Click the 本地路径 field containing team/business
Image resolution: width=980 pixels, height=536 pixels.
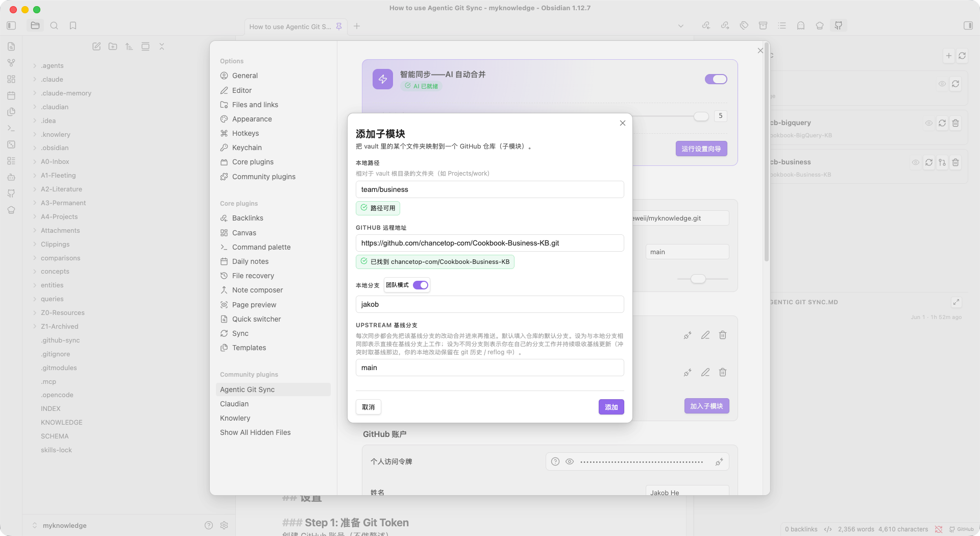click(490, 189)
